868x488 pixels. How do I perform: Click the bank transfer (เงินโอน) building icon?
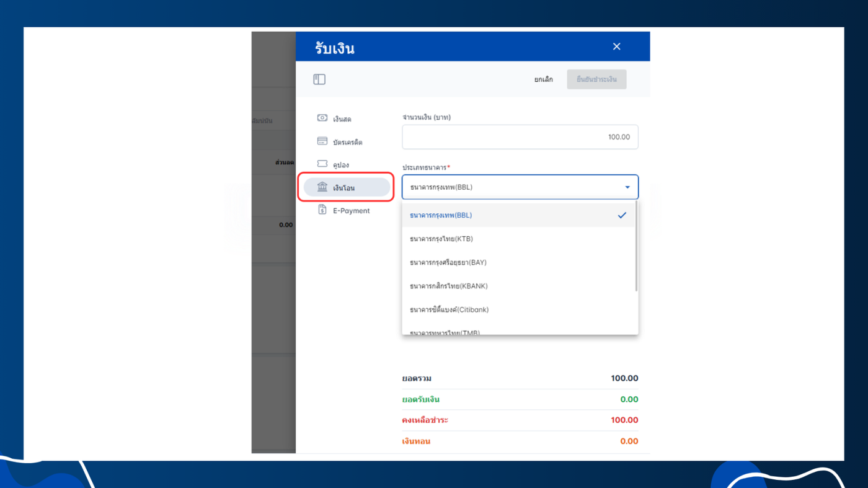click(322, 187)
